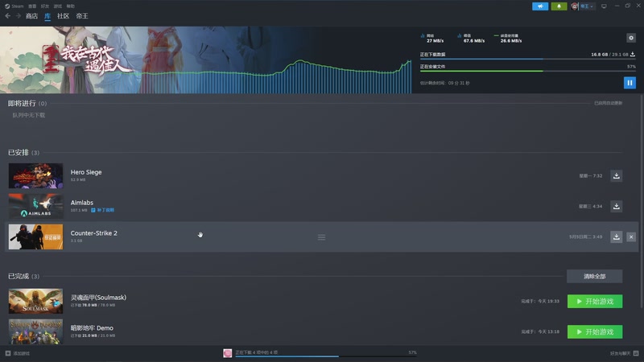Switch to the 社区 tab

tap(63, 16)
